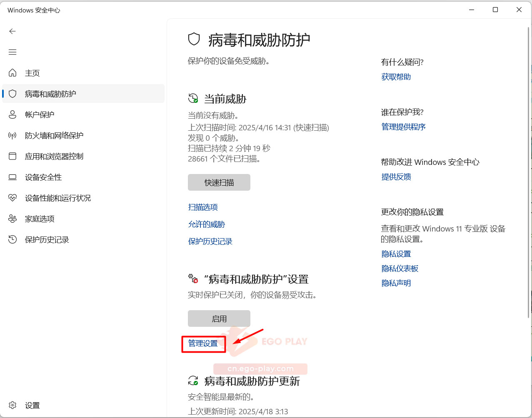The image size is (532, 418).
Task: Click the heading 有什么疑问?
Action: [402, 62]
